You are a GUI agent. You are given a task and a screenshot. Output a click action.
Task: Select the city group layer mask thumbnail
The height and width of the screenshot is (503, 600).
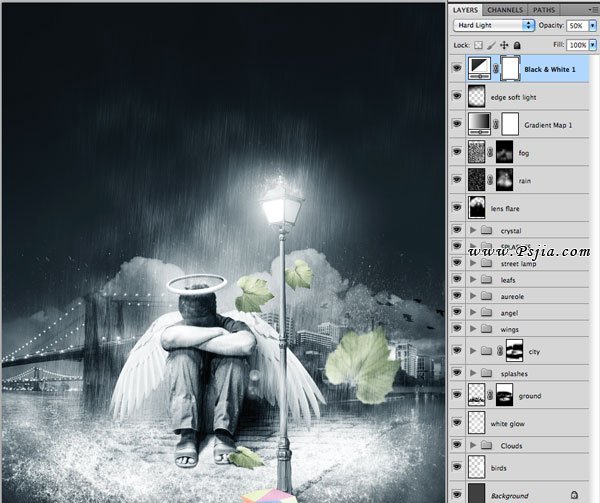518,350
